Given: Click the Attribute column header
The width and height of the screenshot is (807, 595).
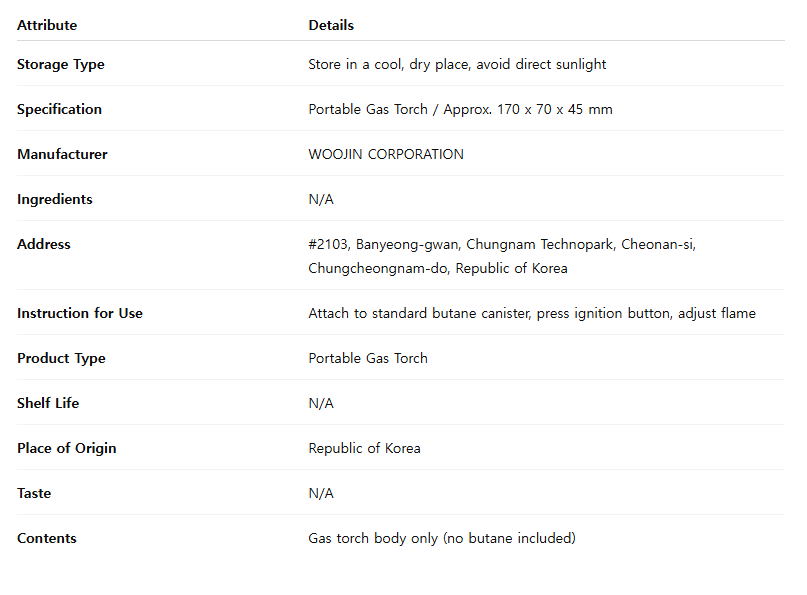Looking at the screenshot, I should 47,25.
